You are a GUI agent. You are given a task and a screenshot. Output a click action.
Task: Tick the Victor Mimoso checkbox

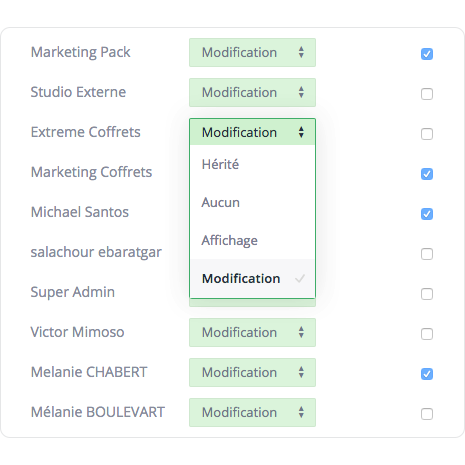(x=427, y=334)
